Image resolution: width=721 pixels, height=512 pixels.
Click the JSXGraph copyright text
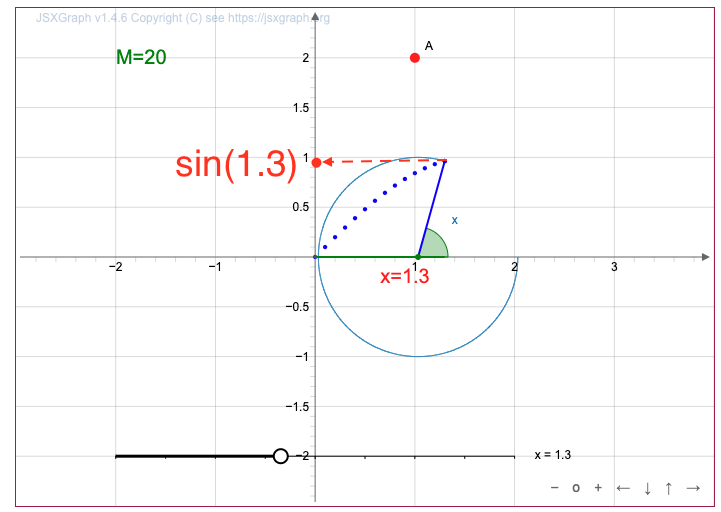pyautogui.click(x=182, y=18)
